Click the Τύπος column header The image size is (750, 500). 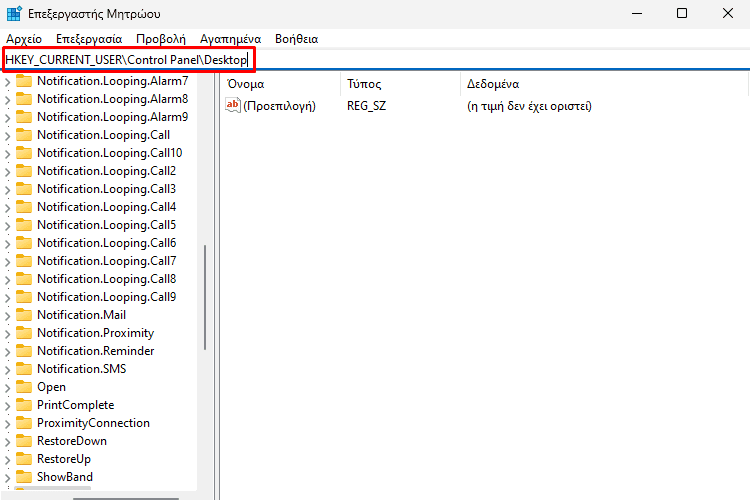364,84
